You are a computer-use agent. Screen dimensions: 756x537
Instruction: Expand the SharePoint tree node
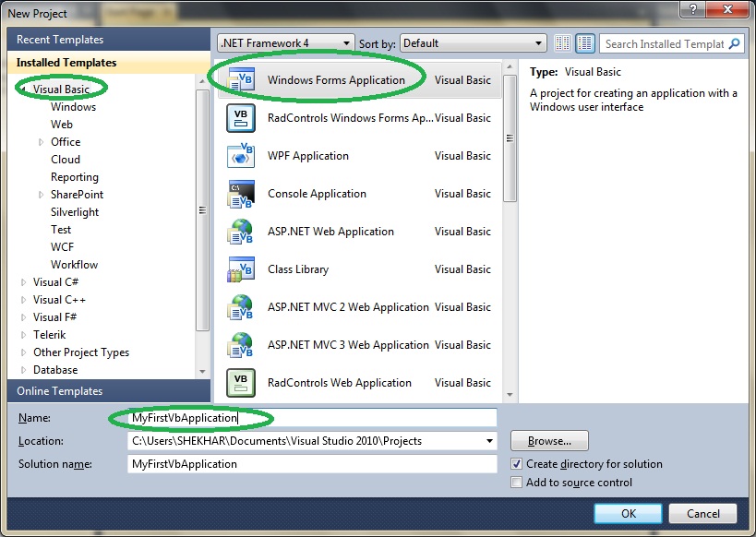click(41, 195)
